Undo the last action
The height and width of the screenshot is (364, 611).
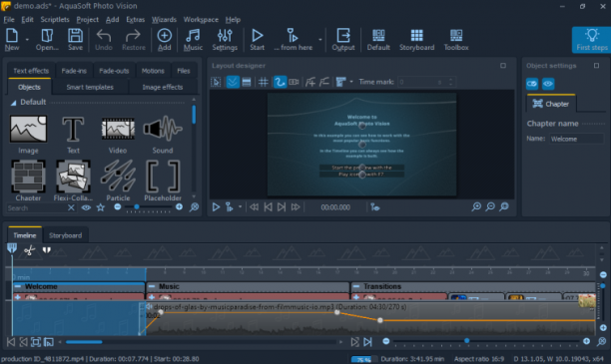104,39
